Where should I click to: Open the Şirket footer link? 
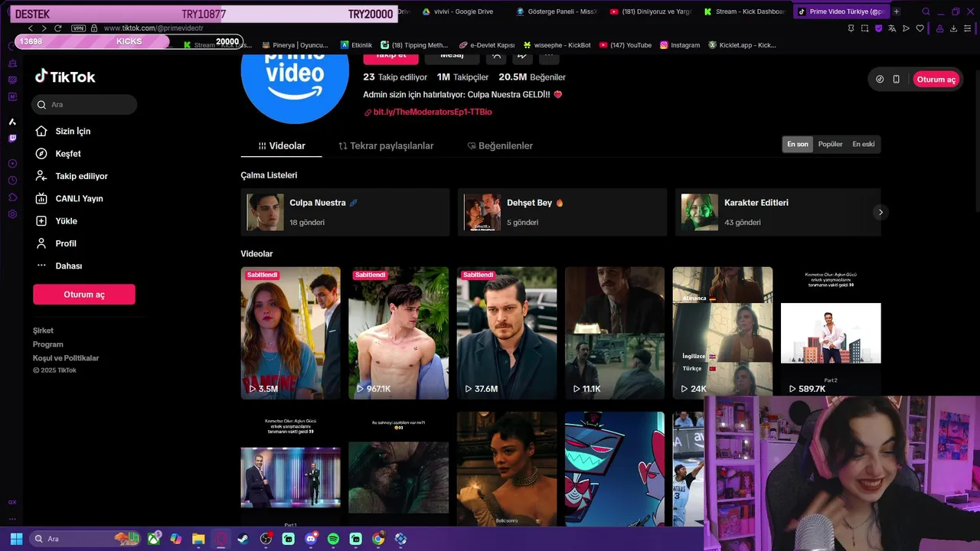coord(43,331)
